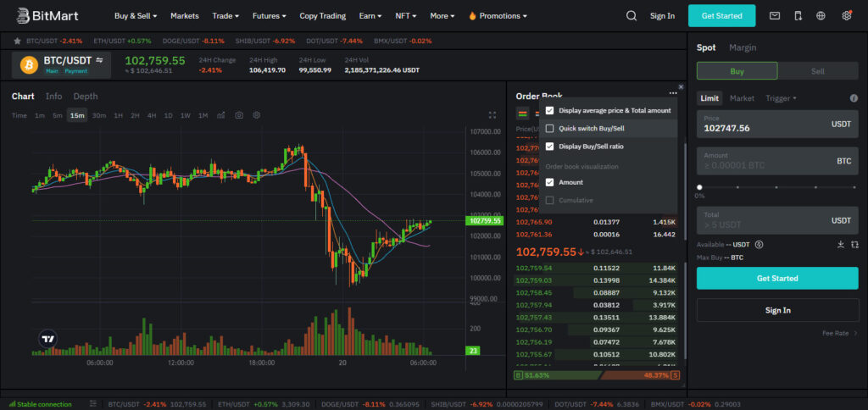Open Copy Trading menu item
Image resolution: width=868 pixels, height=410 pixels.
click(323, 16)
